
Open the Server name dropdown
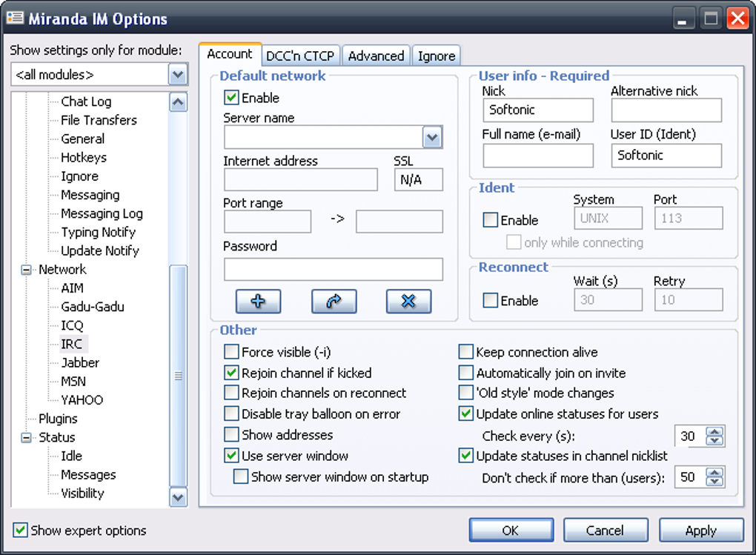click(x=432, y=137)
